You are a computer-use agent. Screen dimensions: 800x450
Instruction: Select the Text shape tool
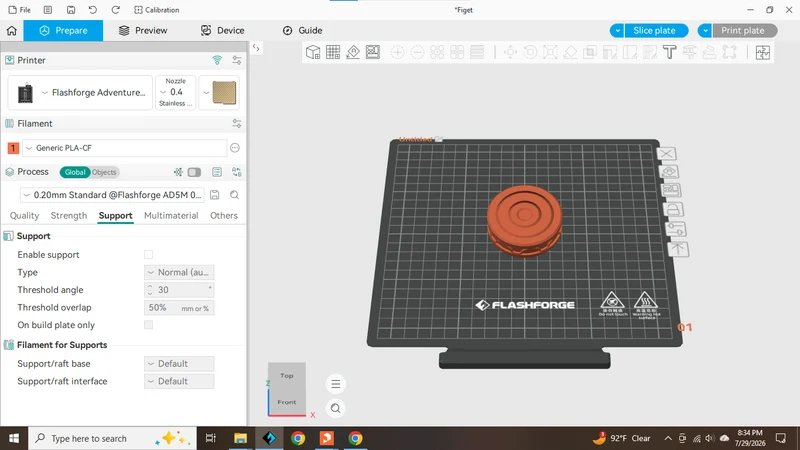[669, 52]
